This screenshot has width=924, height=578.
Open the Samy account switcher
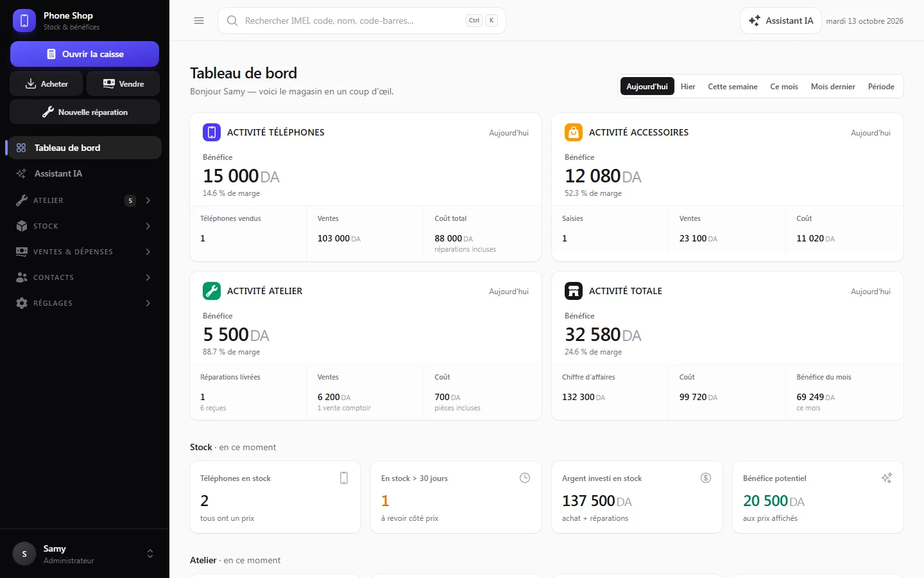tap(85, 554)
